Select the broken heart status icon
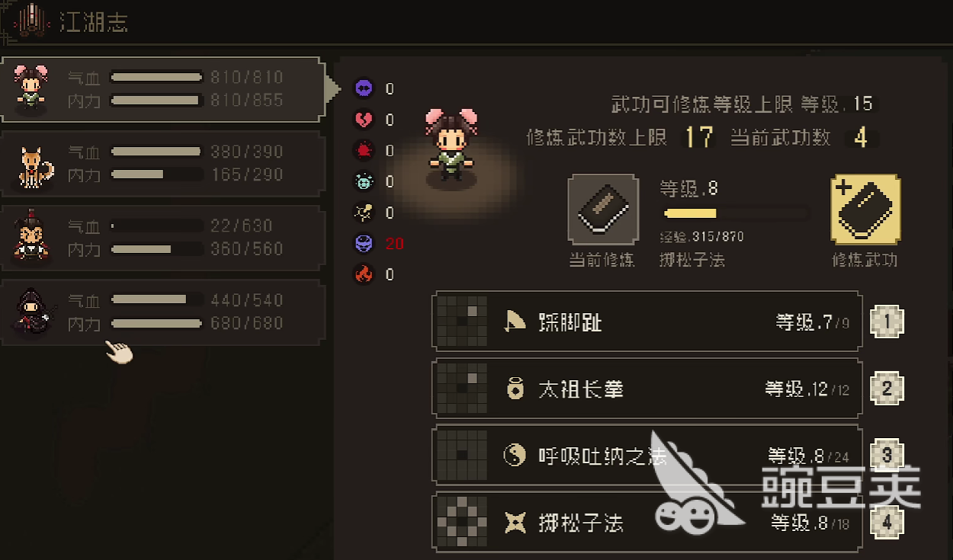The width and height of the screenshot is (953, 560). point(364,120)
